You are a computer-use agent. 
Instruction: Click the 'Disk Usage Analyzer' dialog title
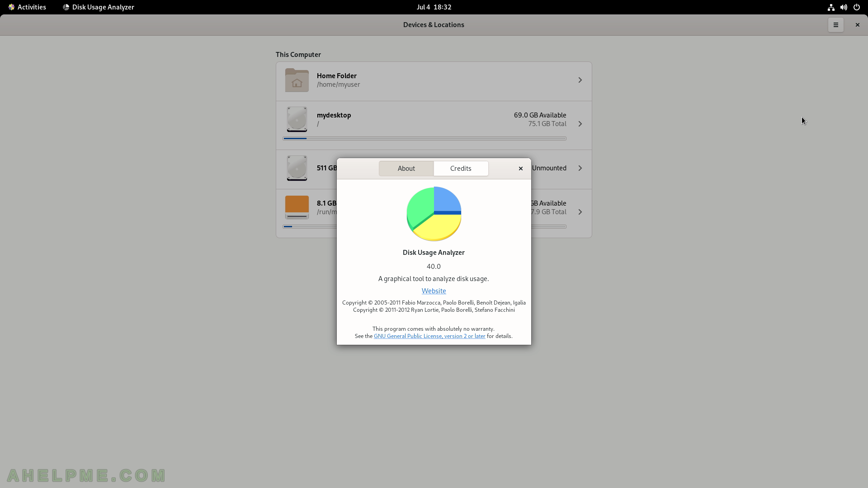(434, 253)
